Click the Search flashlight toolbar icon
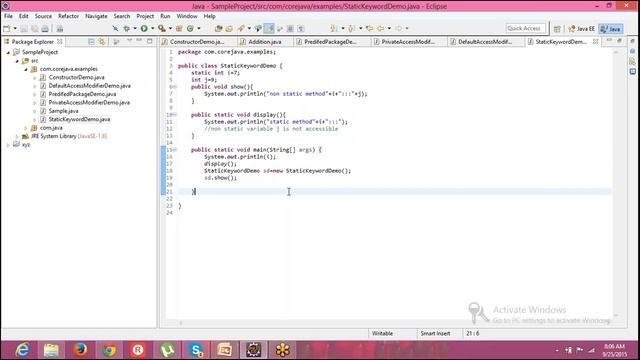Image resolution: width=640 pixels, height=360 pixels. (241, 29)
